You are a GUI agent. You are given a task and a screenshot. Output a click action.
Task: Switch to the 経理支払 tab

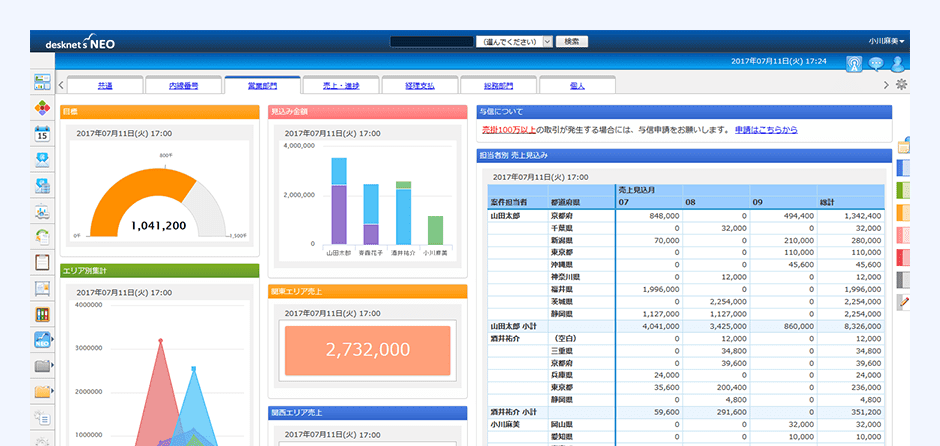click(x=419, y=86)
